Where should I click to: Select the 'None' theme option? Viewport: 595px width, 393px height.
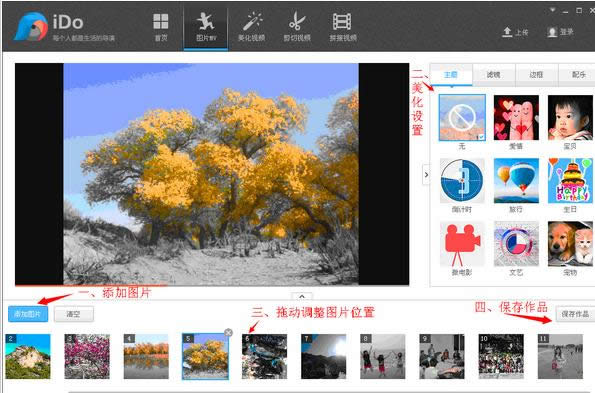click(x=462, y=118)
